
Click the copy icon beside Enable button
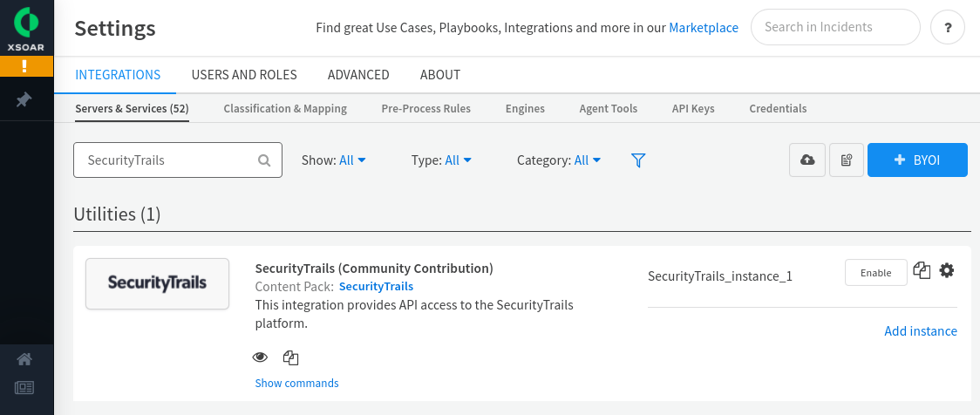coord(922,270)
